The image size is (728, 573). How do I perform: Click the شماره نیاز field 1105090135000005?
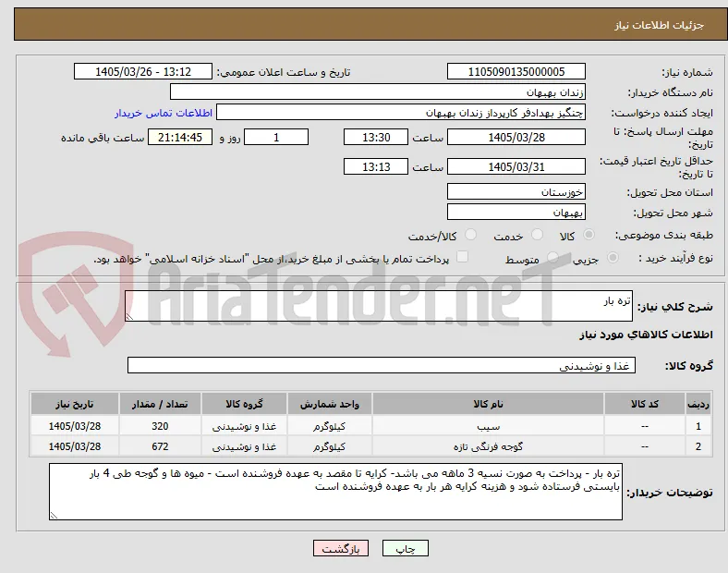(x=516, y=71)
